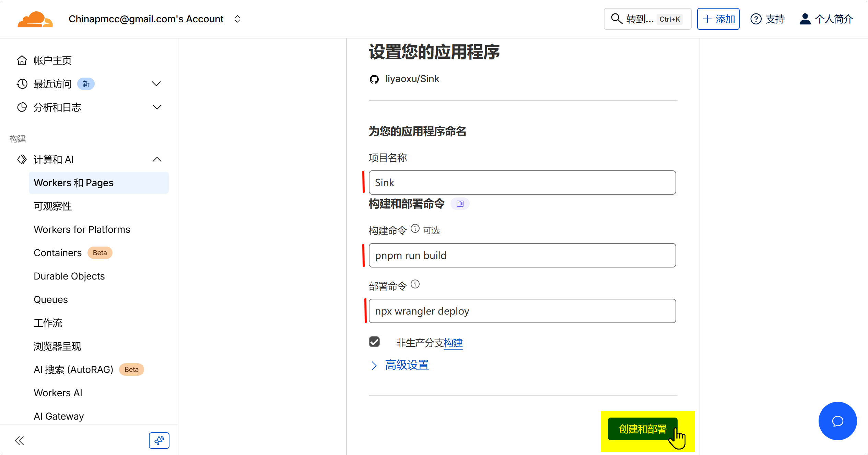Click the announcements megaphone icon
This screenshot has height=455, width=868.
tap(159, 441)
